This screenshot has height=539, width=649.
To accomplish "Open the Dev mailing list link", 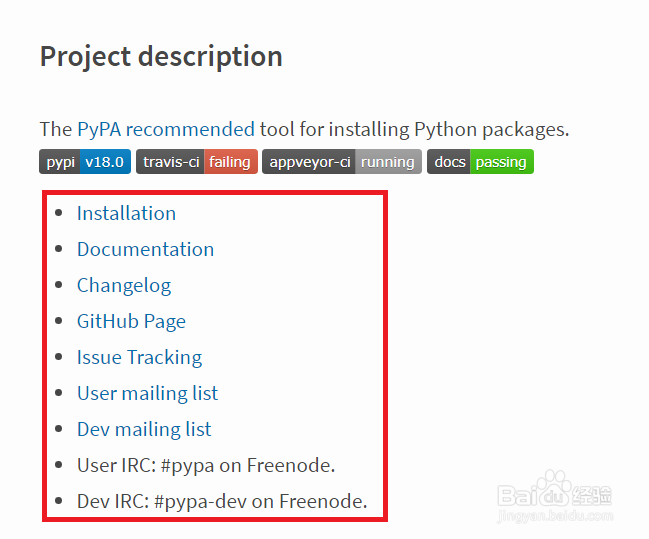I will pos(144,429).
